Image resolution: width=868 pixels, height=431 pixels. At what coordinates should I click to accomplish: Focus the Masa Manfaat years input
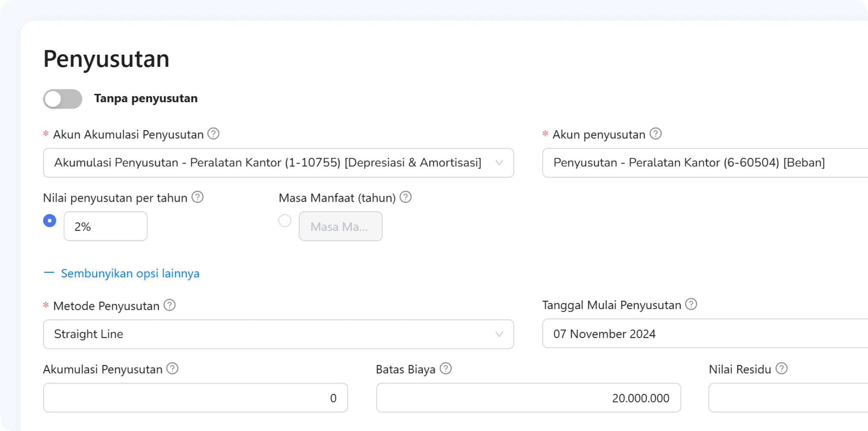(x=341, y=226)
